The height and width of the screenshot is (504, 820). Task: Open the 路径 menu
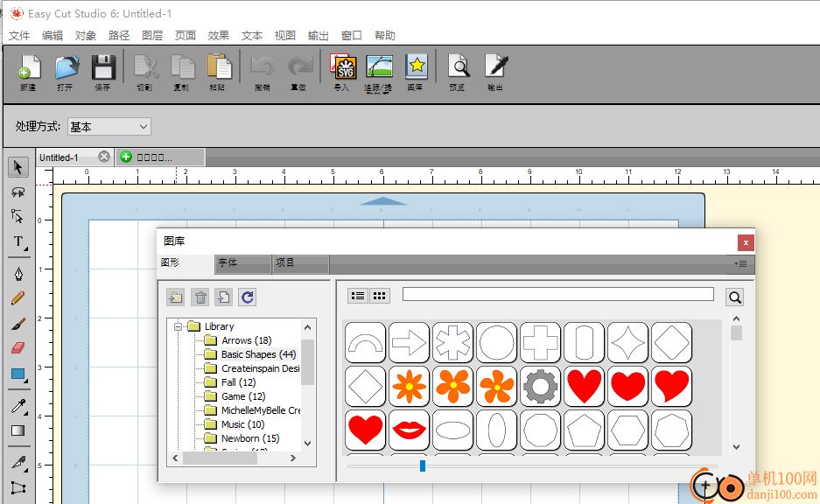pyautogui.click(x=119, y=36)
